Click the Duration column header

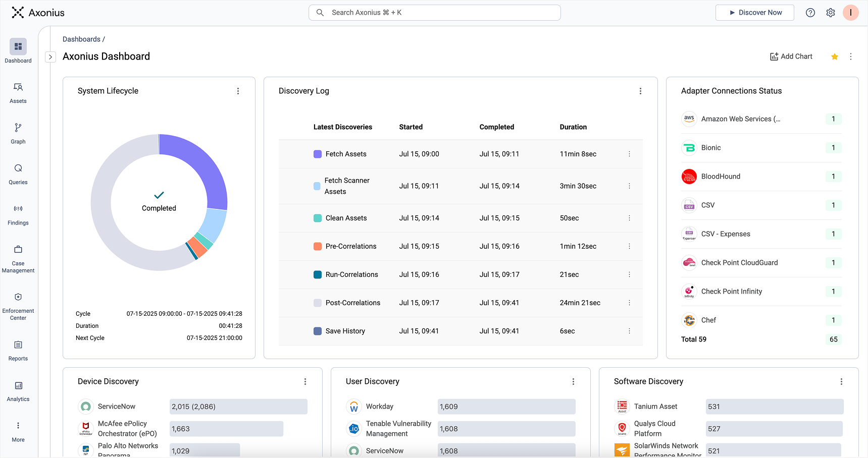pyautogui.click(x=573, y=127)
